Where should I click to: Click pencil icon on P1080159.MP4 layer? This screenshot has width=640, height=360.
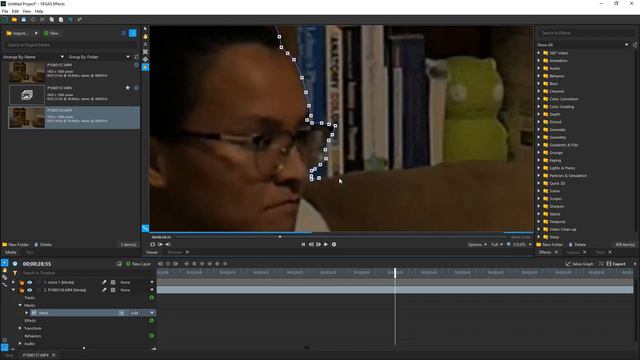[104, 290]
